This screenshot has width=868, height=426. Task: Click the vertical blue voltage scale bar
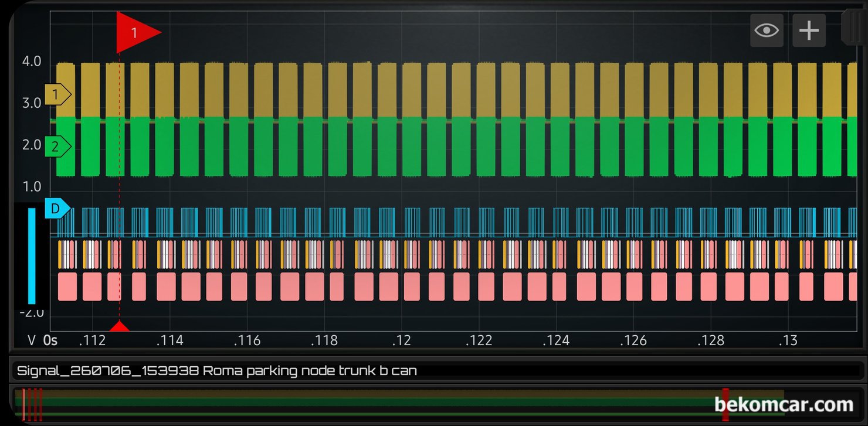tap(32, 256)
